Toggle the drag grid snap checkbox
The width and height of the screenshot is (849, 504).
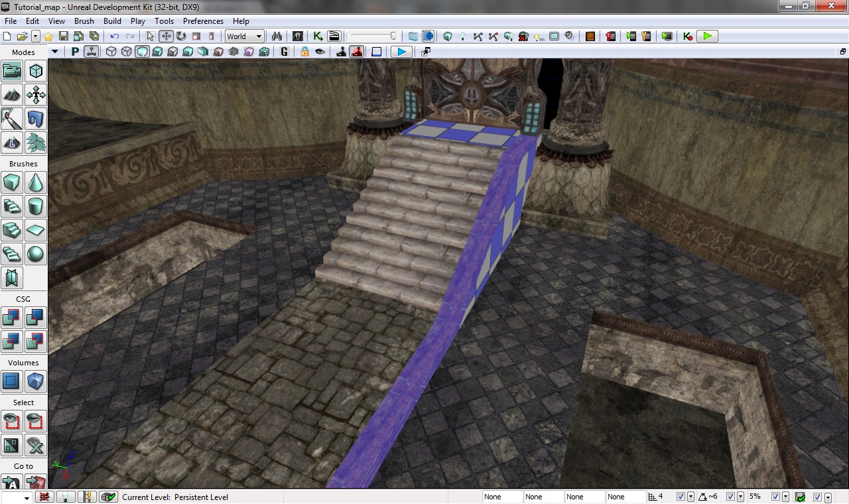(681, 497)
